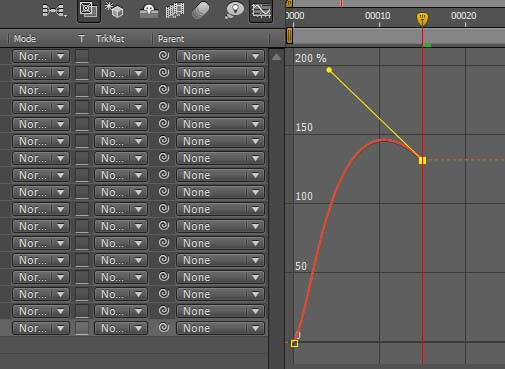
Task: Click the 100 value label on the graph axis
Action: (304, 196)
